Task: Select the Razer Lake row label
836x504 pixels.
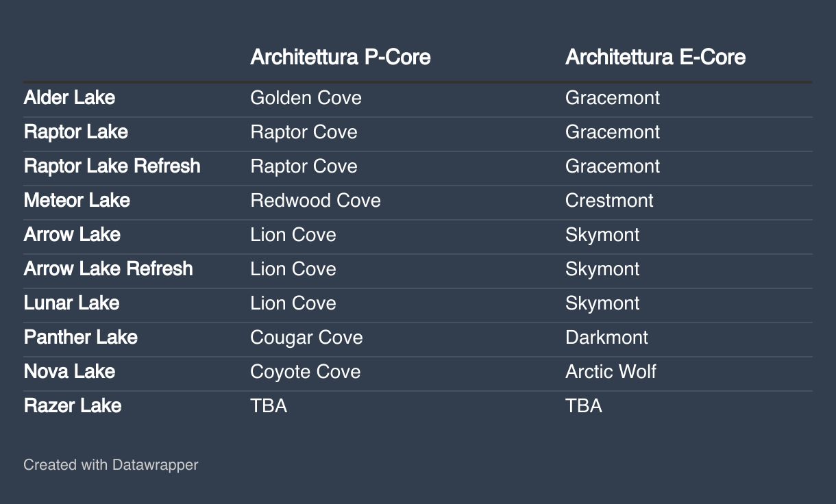Action: tap(73, 406)
